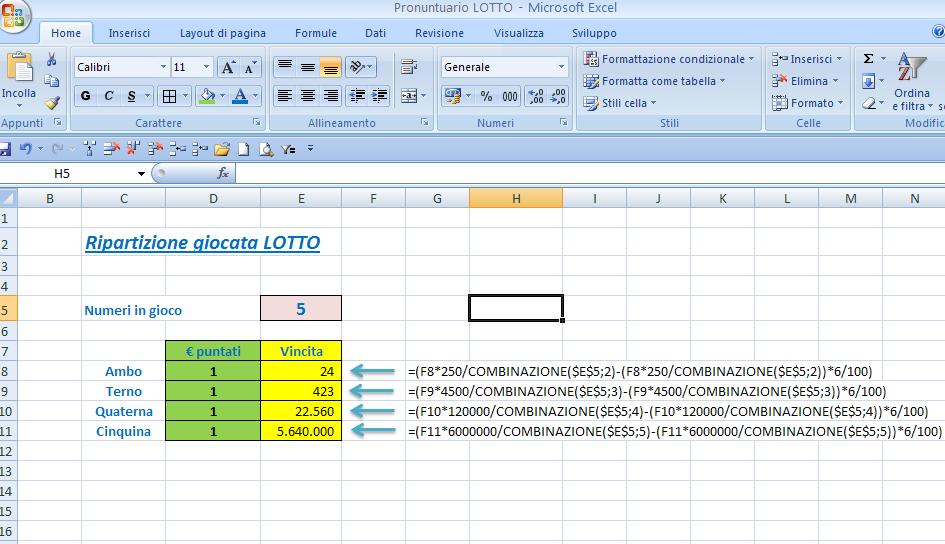Decrease font size with the small A icon
Viewport: 945px width, 544px height.
click(x=250, y=67)
